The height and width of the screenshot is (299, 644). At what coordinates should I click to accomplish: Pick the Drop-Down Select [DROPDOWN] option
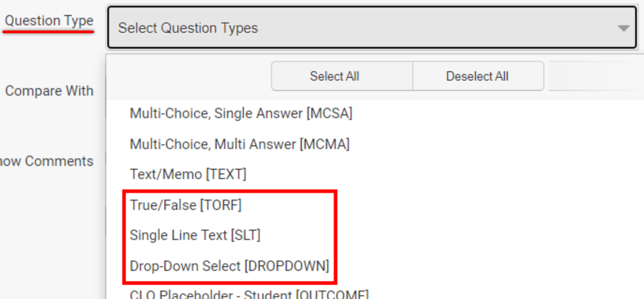(x=229, y=266)
